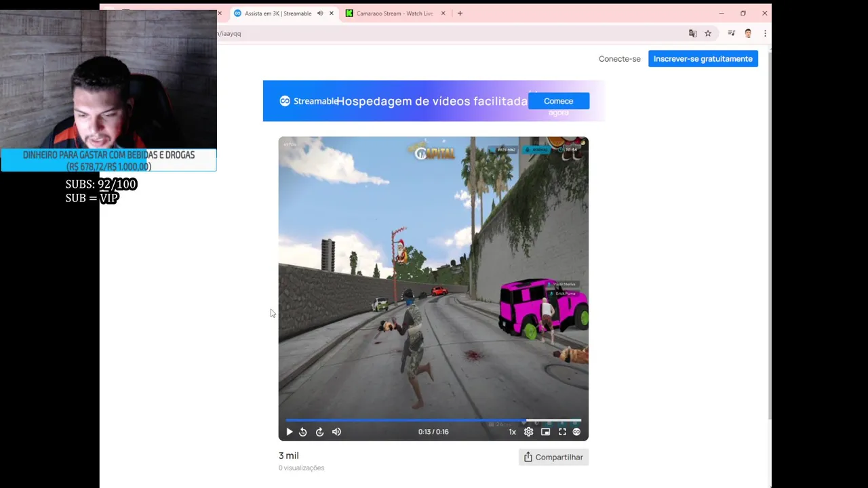Enable picture-in-picture mode
The image size is (868, 488).
[x=545, y=432]
